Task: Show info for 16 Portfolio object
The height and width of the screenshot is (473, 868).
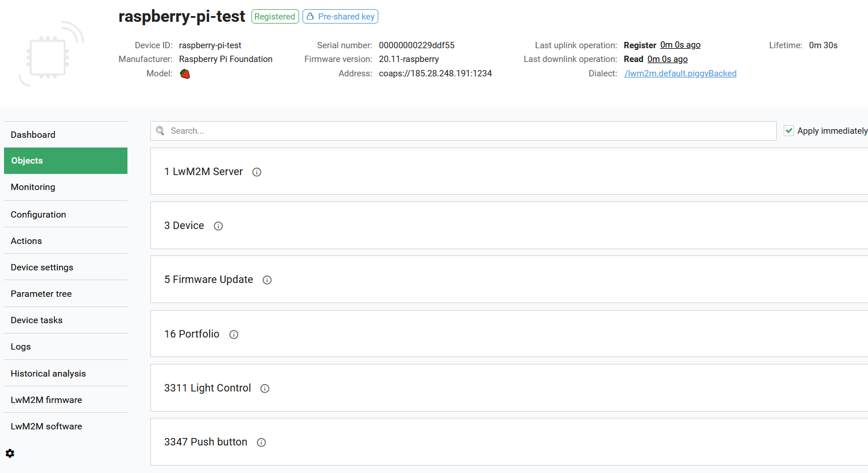Action: (x=234, y=335)
